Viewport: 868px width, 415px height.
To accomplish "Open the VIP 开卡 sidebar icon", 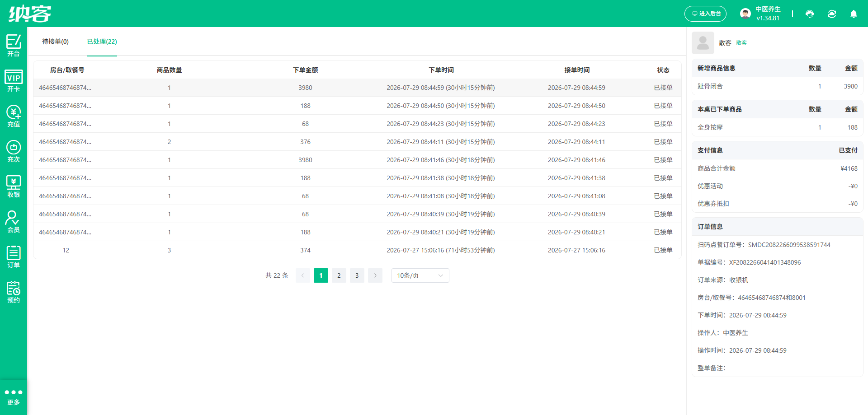I will point(14,80).
